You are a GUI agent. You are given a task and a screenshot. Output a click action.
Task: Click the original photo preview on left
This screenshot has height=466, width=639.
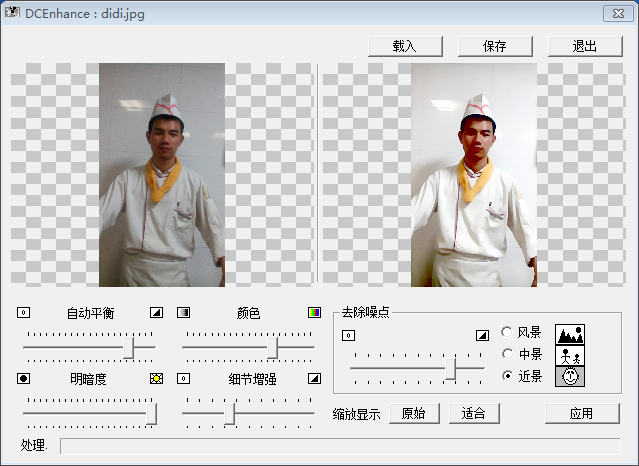[x=162, y=174]
